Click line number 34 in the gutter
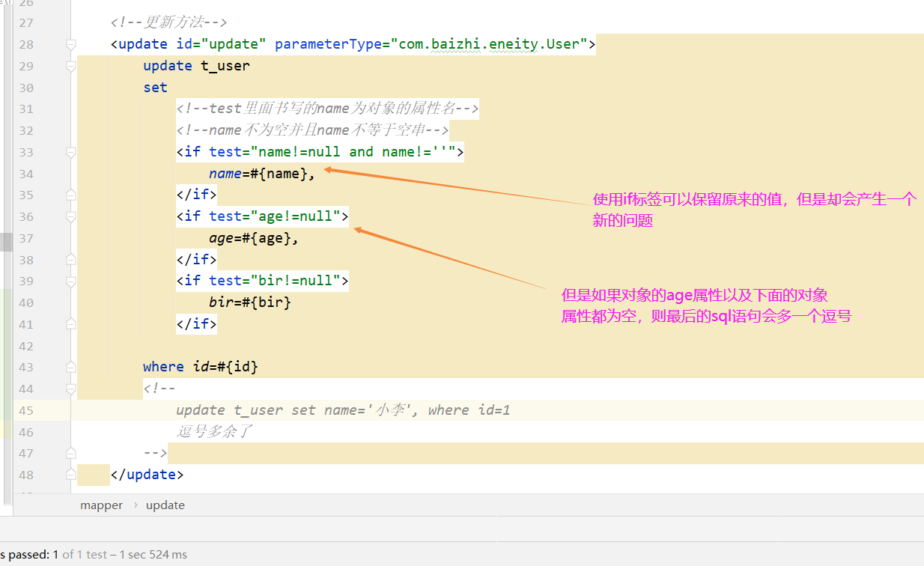Image resolution: width=924 pixels, height=566 pixels. [x=25, y=174]
